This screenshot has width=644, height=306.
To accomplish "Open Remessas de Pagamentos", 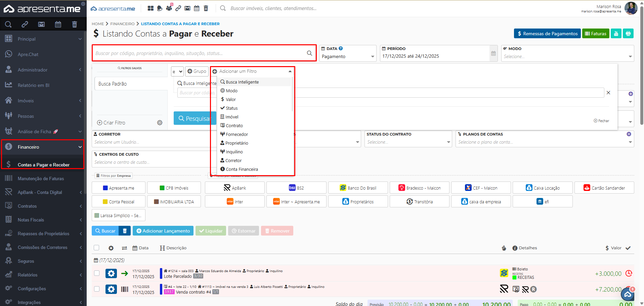I will 547,34.
